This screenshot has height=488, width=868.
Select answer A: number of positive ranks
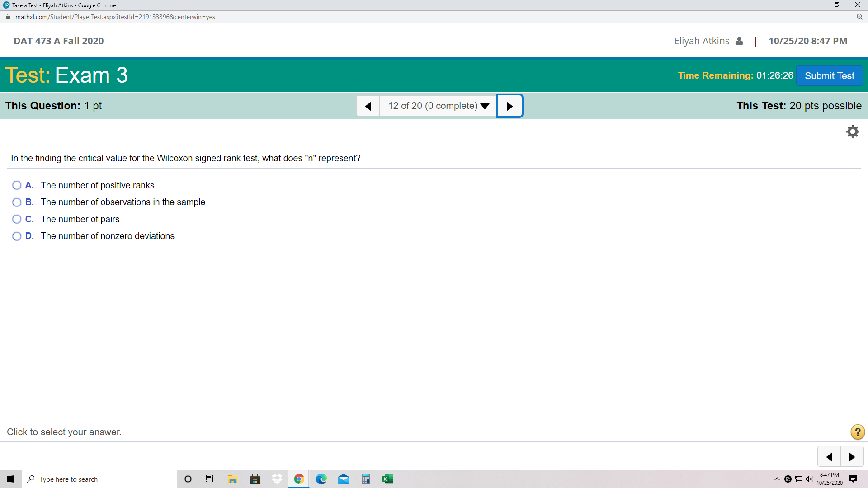tap(17, 185)
